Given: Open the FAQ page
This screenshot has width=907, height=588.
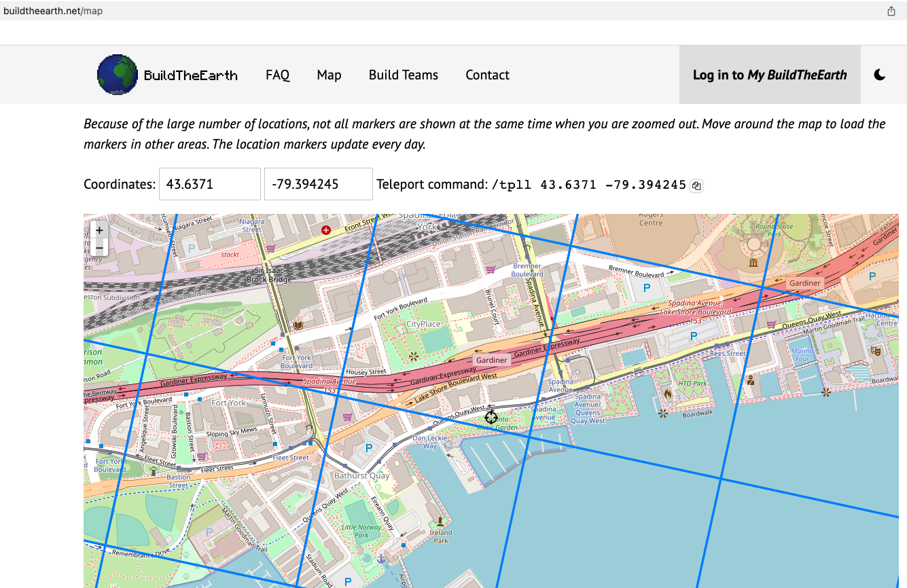Looking at the screenshot, I should coord(278,75).
